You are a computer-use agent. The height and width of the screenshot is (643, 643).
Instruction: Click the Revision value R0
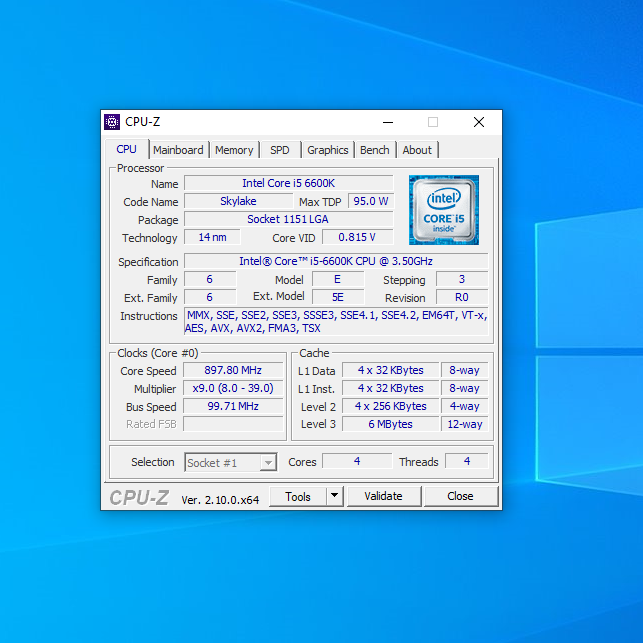coord(462,297)
